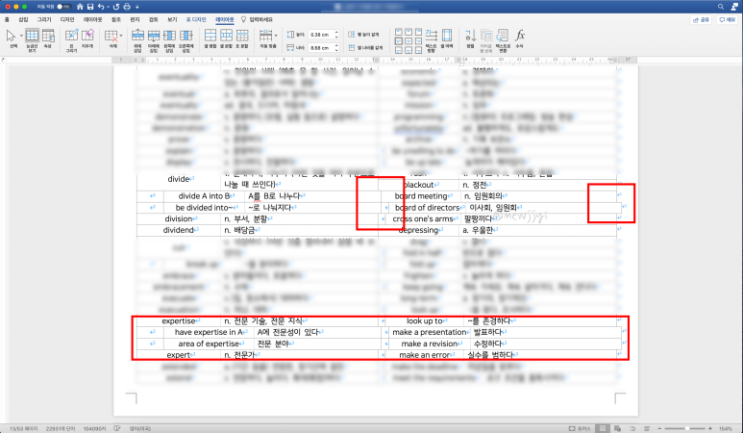Click Distribute Columns evenly

tap(365, 47)
